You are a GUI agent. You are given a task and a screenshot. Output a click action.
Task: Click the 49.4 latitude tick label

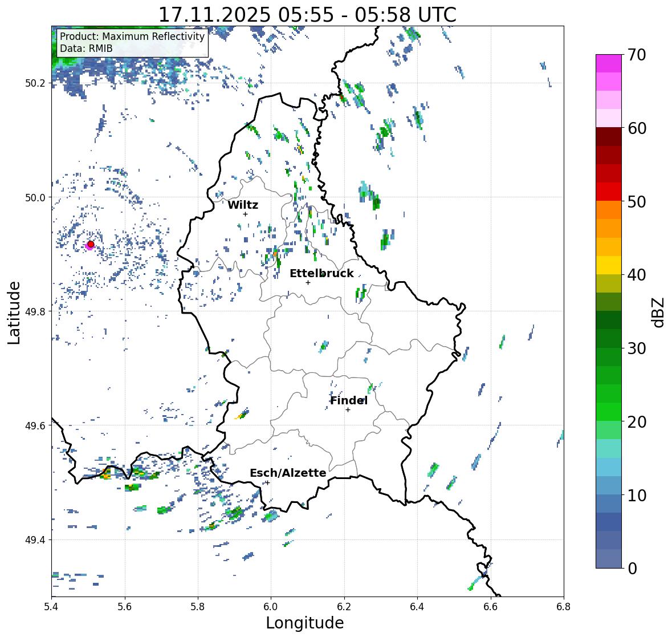click(35, 539)
